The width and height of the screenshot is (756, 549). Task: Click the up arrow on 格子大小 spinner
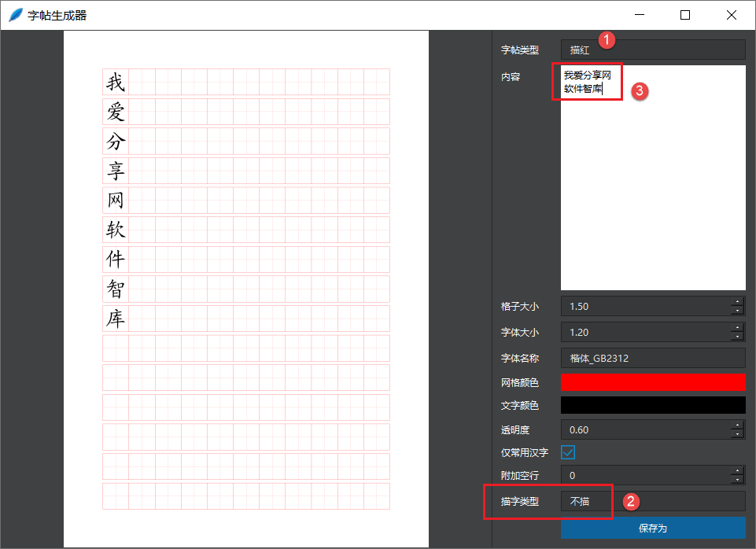(738, 302)
